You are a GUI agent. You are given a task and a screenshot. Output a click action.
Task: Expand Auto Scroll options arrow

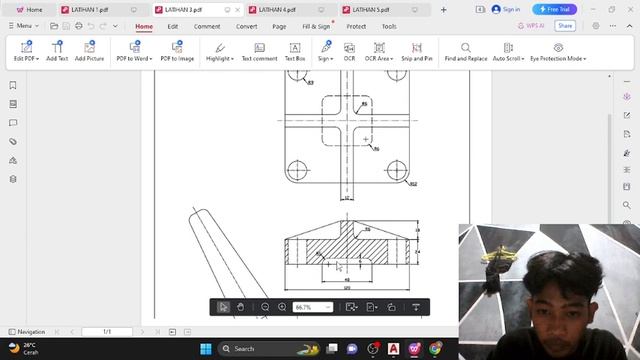[523, 59]
